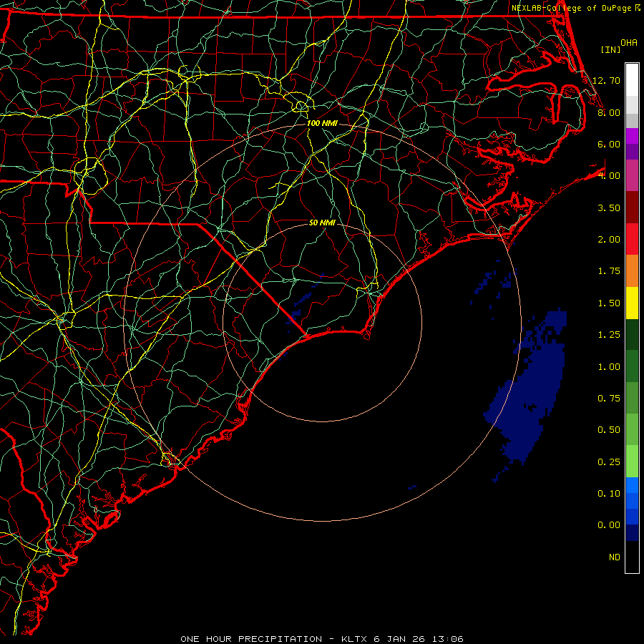
Task: Click the '1.50' scale value
Action: [609, 303]
